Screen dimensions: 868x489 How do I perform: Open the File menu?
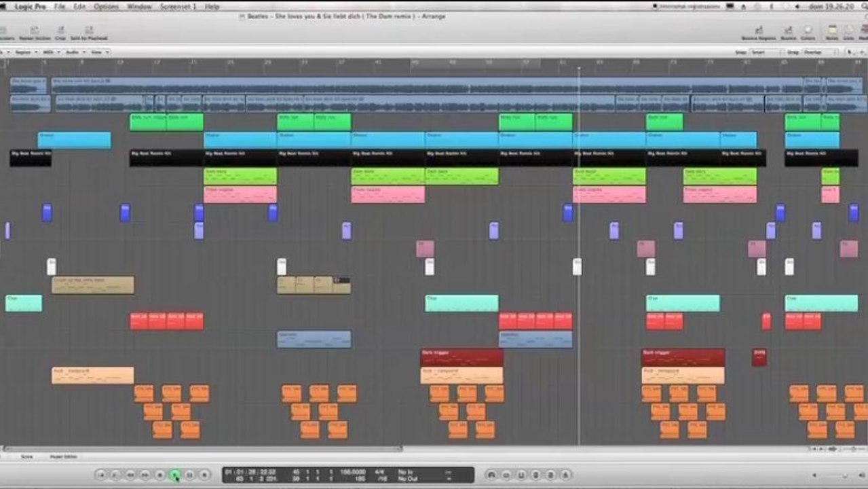pos(60,6)
